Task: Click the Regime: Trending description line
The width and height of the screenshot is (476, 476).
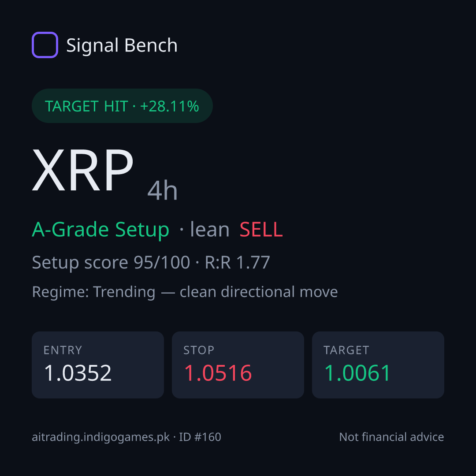Action: 185,292
